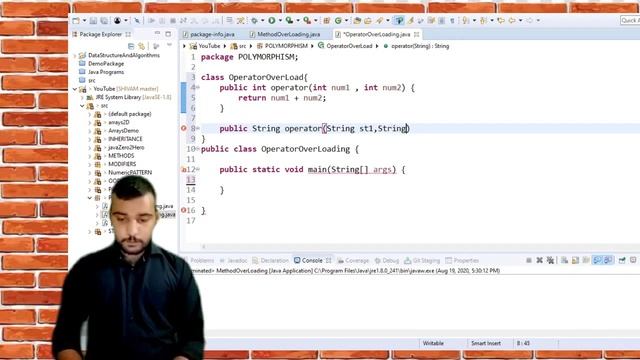Image resolution: width=640 pixels, height=360 pixels.
Task: Open the Properties tab
Action: click(x=462, y=260)
